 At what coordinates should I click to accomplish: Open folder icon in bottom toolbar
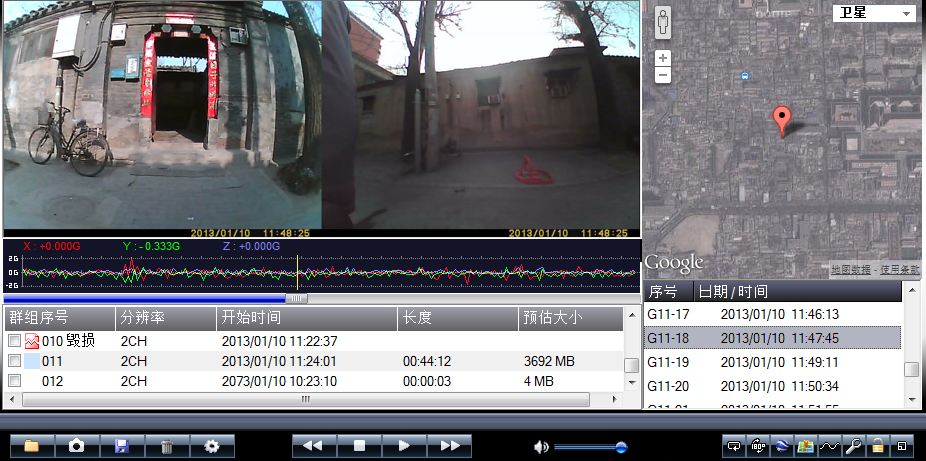tap(32, 446)
